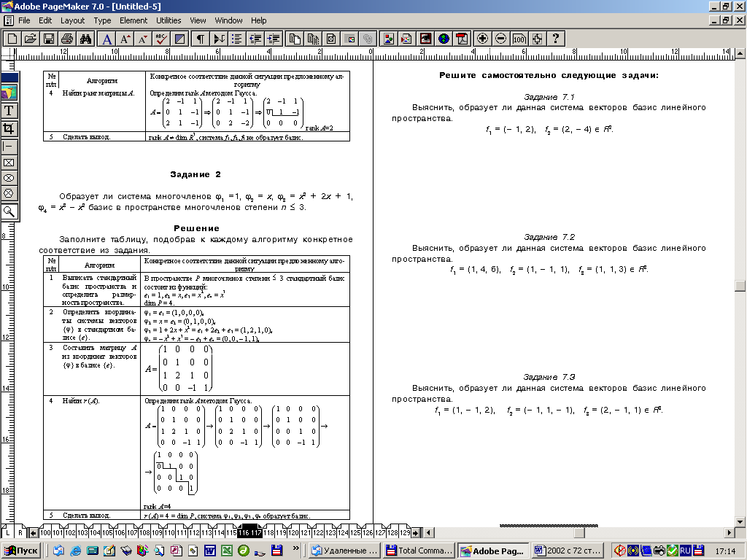Open the Type menu
This screenshot has height=560, width=747.
(102, 20)
